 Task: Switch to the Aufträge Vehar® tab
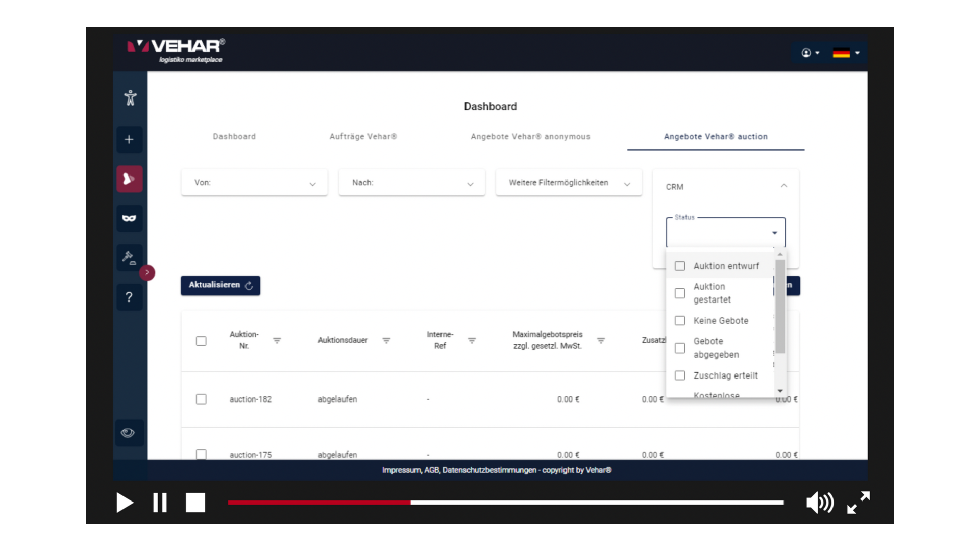tap(363, 137)
